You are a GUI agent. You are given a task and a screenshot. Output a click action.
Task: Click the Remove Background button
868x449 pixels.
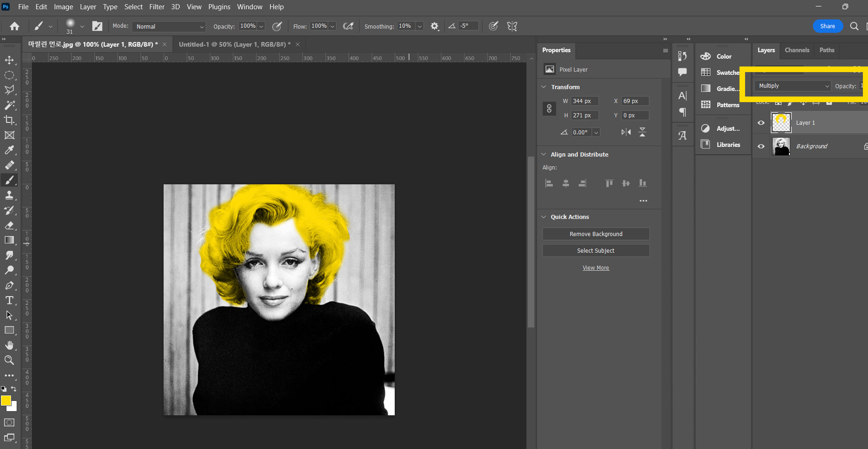coord(596,234)
